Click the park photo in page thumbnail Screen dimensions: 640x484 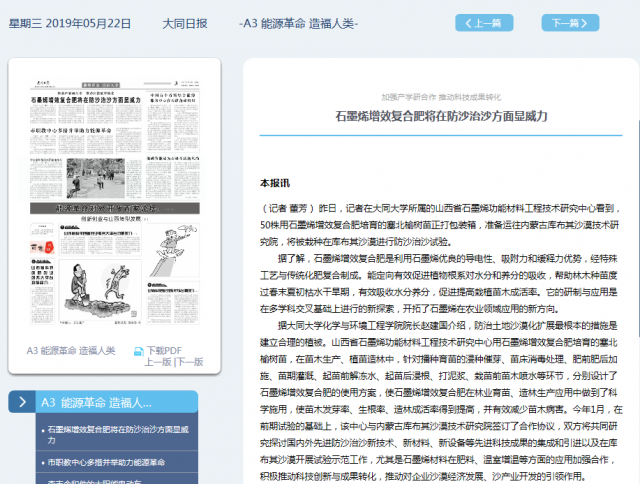pos(96,178)
